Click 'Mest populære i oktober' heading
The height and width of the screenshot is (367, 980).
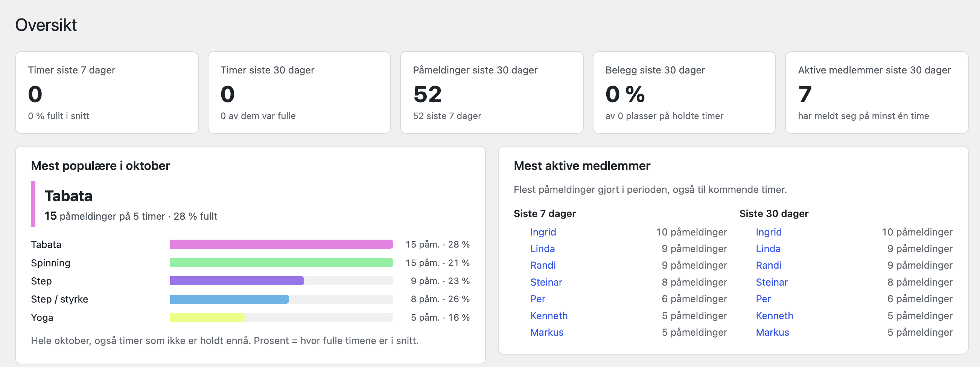coord(100,166)
